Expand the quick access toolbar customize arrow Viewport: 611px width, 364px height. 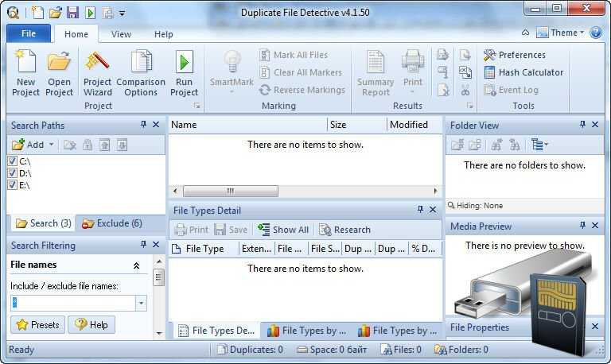123,14
